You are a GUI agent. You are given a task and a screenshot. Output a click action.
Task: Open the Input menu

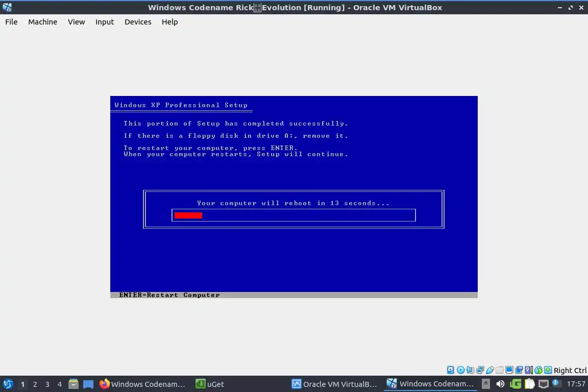point(104,22)
